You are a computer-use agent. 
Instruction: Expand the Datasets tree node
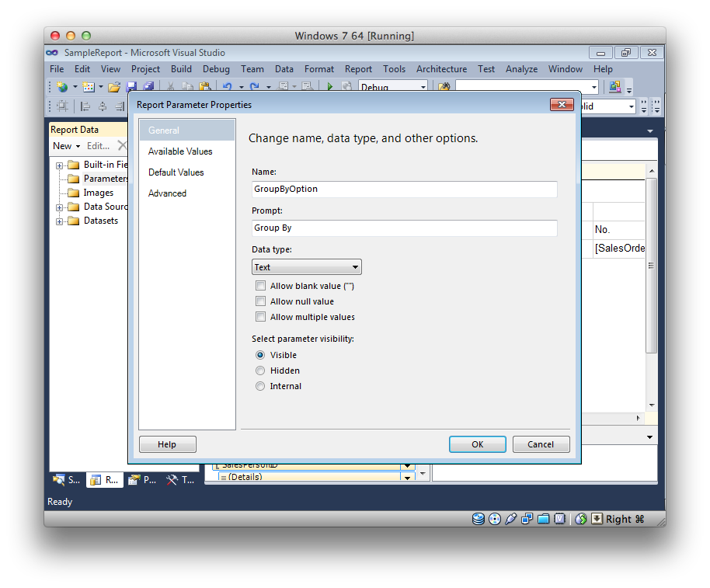point(59,222)
